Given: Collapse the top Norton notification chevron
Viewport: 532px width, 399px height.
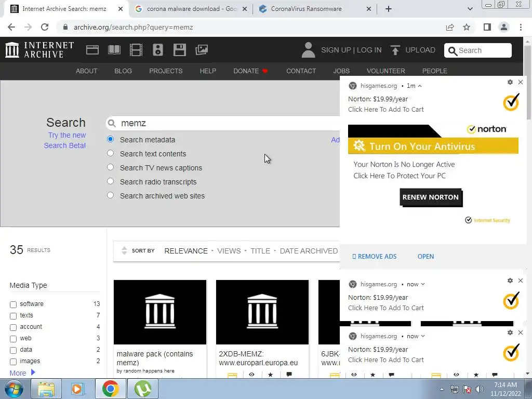Looking at the screenshot, I should click(x=420, y=86).
